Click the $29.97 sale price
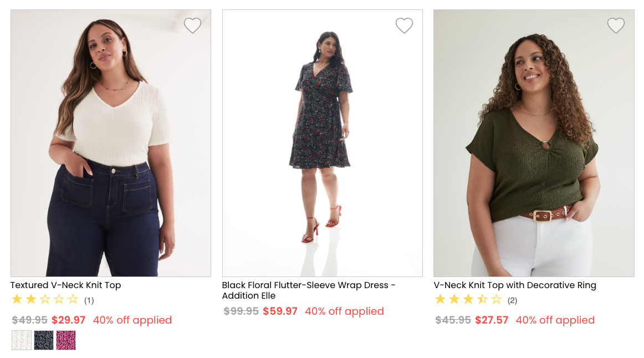The height and width of the screenshot is (358, 644). (x=68, y=320)
